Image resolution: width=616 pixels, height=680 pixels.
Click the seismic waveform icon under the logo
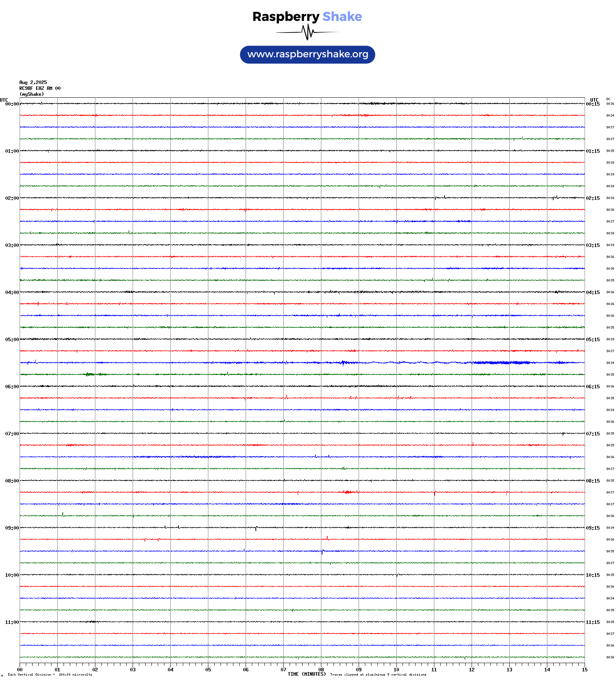point(307,32)
